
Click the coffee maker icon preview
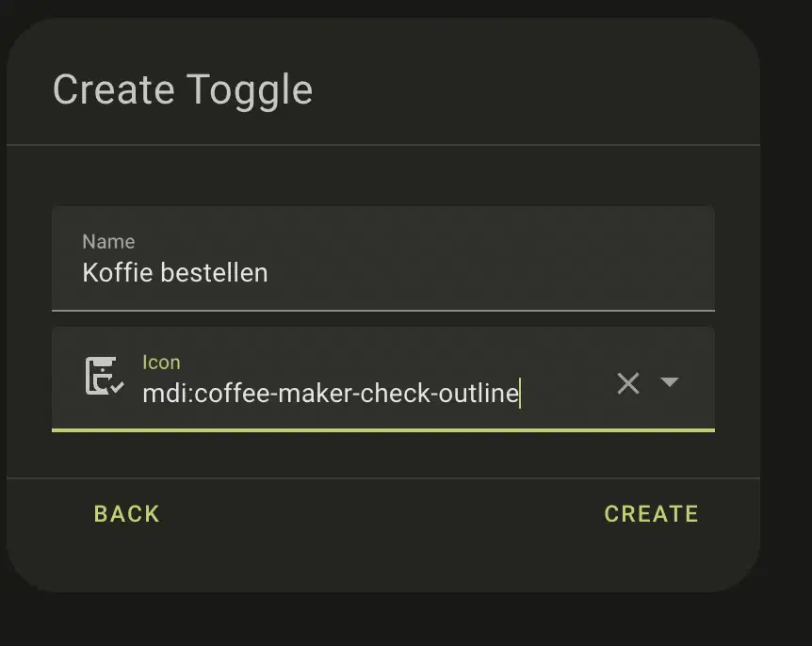point(104,377)
